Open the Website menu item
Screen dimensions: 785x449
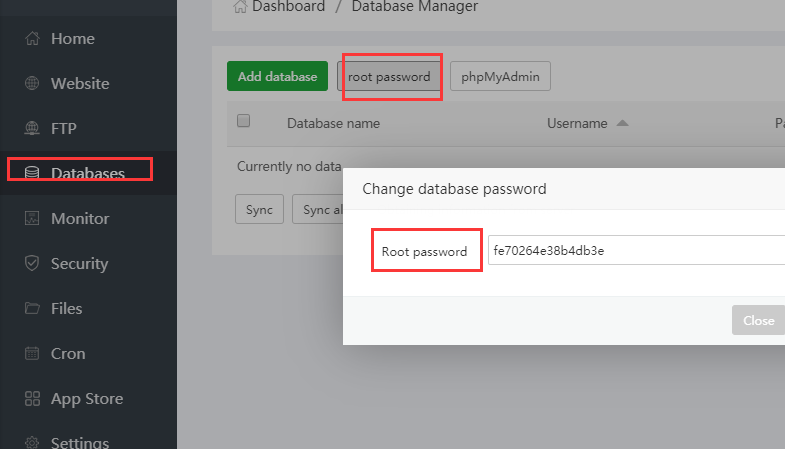80,84
